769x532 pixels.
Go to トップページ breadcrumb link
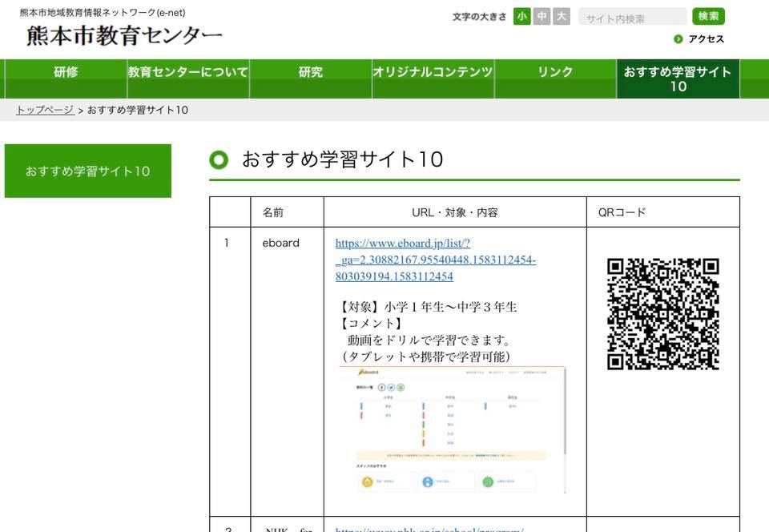coord(45,110)
